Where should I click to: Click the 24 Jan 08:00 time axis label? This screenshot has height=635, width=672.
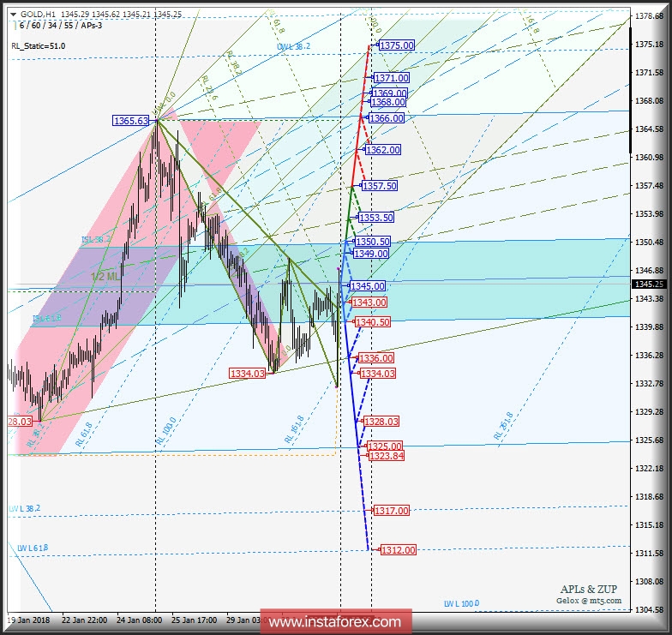click(139, 620)
